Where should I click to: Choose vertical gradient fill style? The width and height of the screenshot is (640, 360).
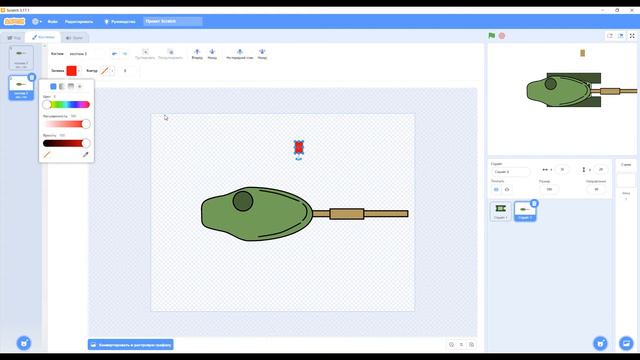(71, 87)
